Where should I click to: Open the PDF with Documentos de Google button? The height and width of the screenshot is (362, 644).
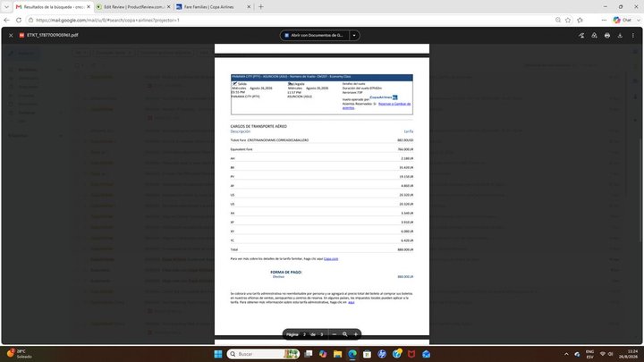coord(315,35)
